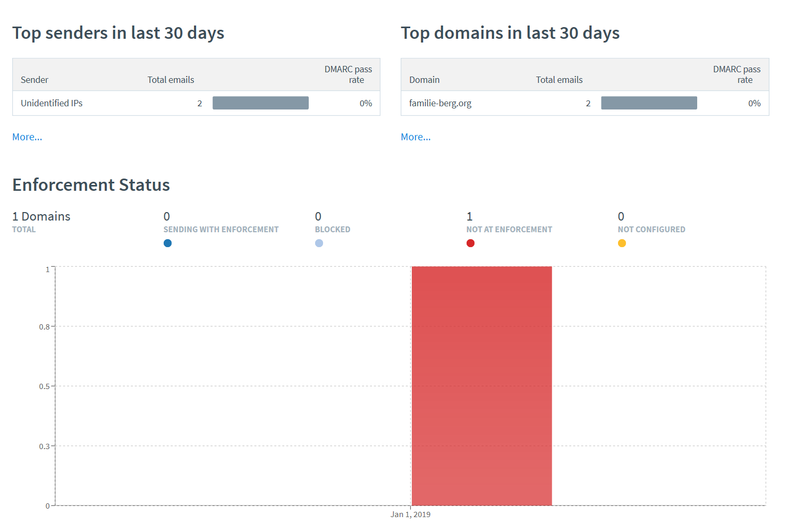Viewport: 787px width, 532px height.
Task: Open More... under Top senders table
Action: point(27,137)
